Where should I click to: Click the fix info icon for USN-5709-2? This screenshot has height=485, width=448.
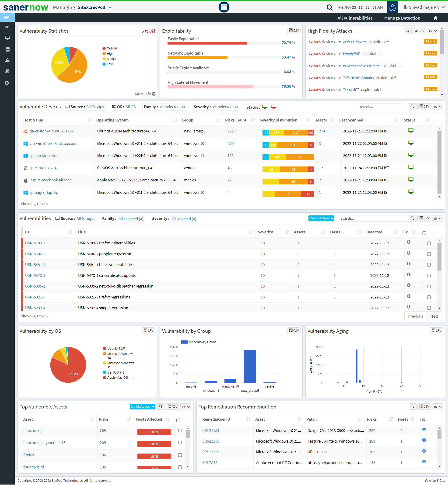(409, 242)
